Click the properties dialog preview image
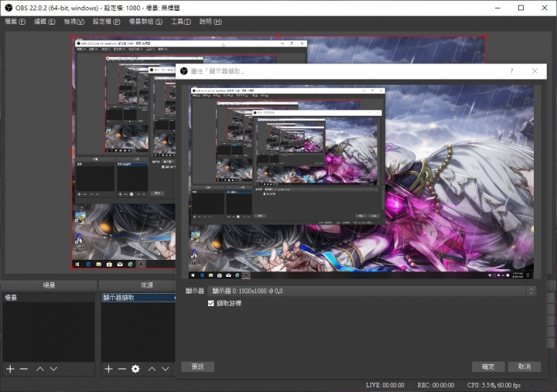557x392 pixels. pos(361,182)
